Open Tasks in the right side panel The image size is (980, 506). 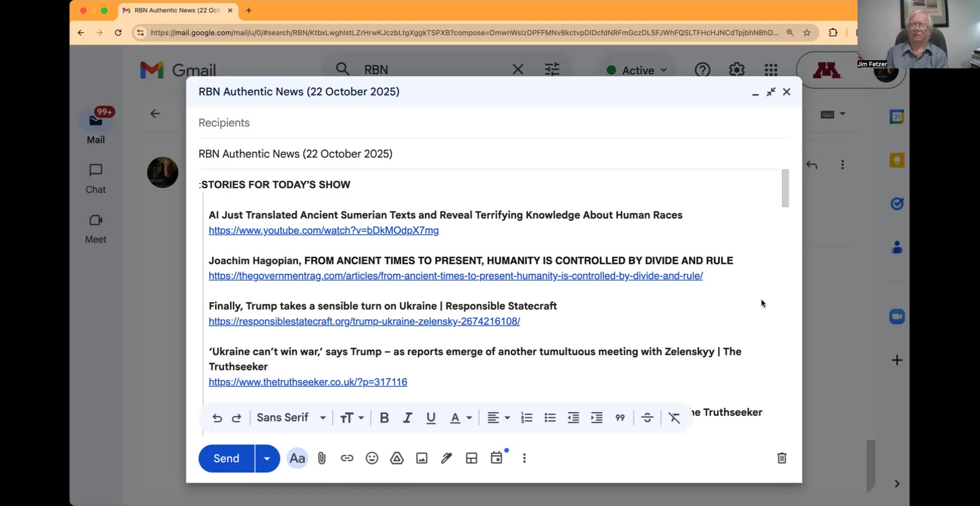coord(897,204)
